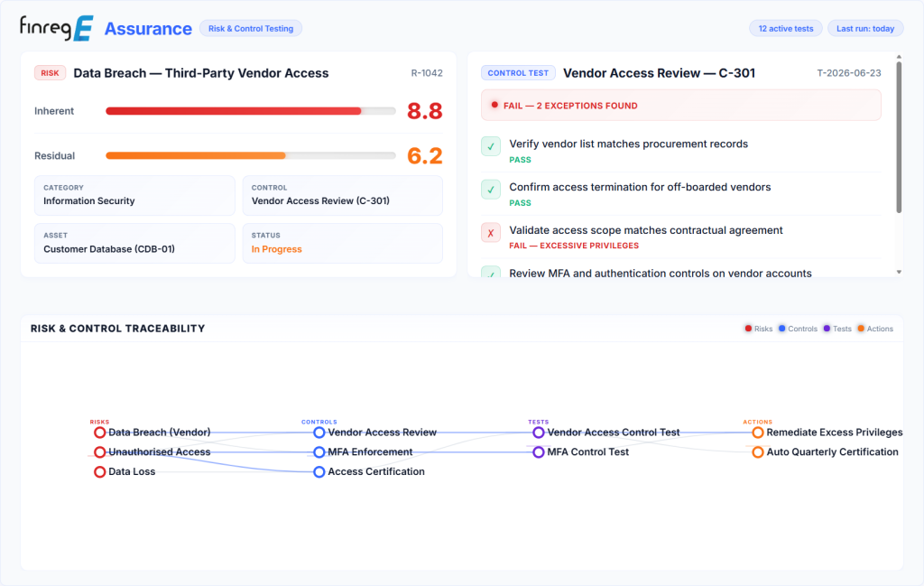Click the scroll up arrow in test panel
The image size is (924, 586).
tap(899, 57)
